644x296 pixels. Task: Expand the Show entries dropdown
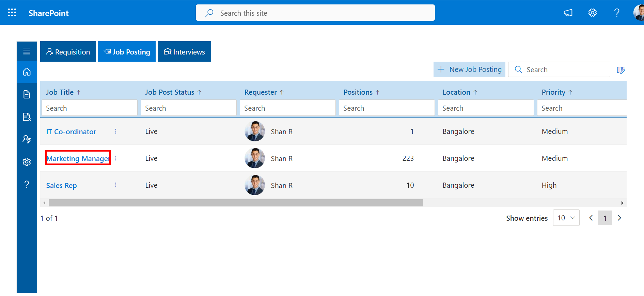(x=566, y=218)
